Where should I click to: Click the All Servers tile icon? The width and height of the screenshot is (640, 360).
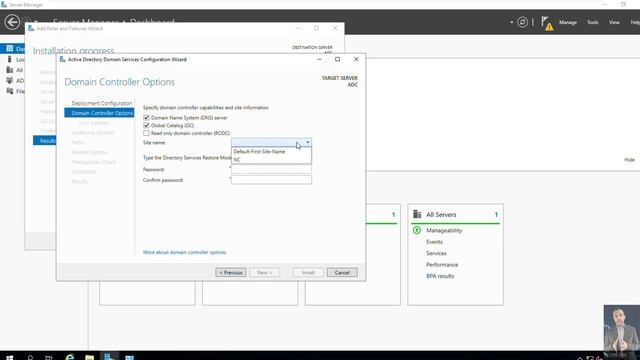click(417, 214)
